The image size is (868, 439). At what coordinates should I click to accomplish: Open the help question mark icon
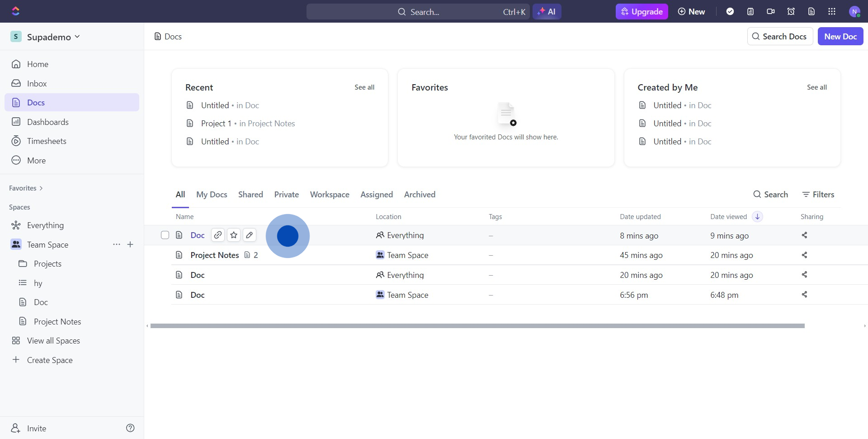pos(130,428)
